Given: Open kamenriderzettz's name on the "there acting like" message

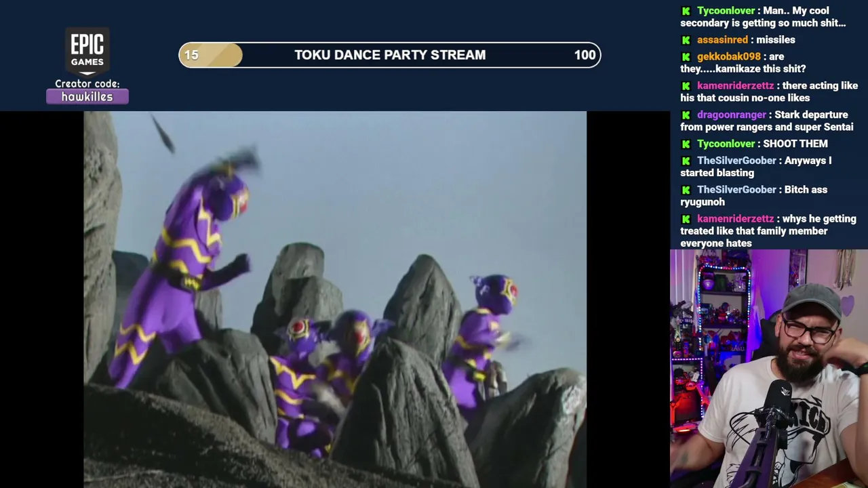Looking at the screenshot, I should tap(735, 86).
